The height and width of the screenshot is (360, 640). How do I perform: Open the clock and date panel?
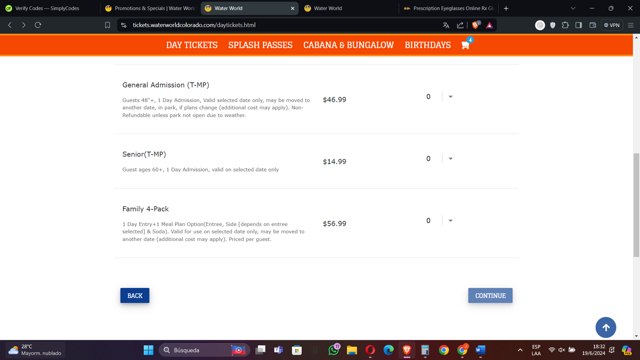(594, 350)
